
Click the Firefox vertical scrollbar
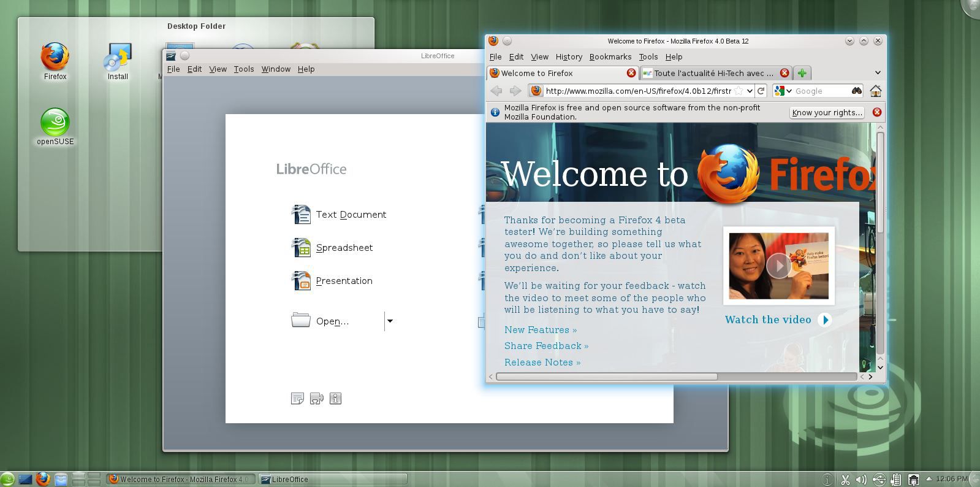pos(880,182)
